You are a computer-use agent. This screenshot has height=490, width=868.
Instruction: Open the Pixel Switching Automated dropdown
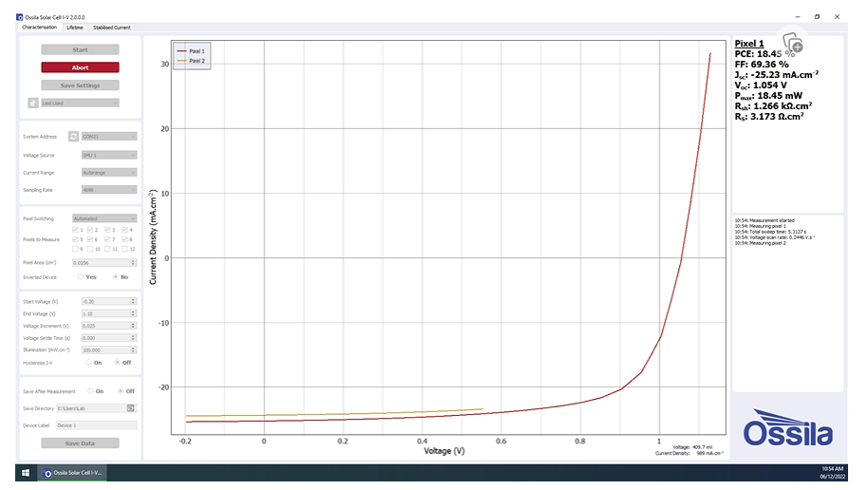point(104,218)
